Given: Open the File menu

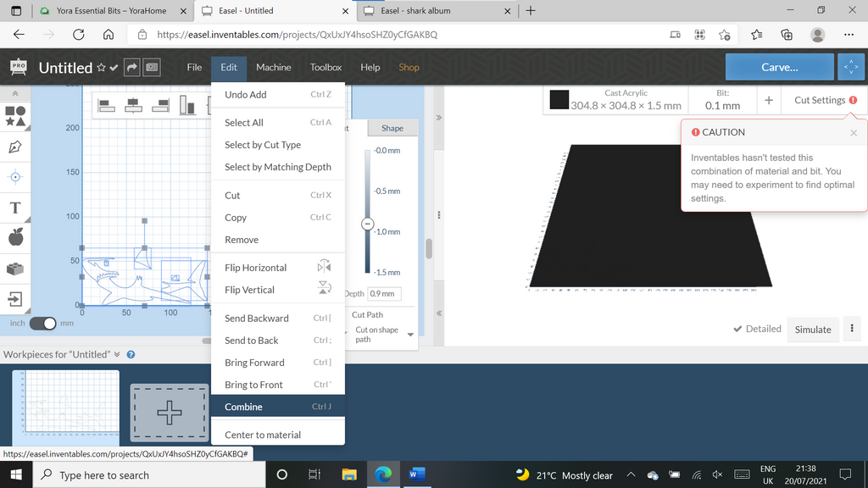Looking at the screenshot, I should coord(194,67).
